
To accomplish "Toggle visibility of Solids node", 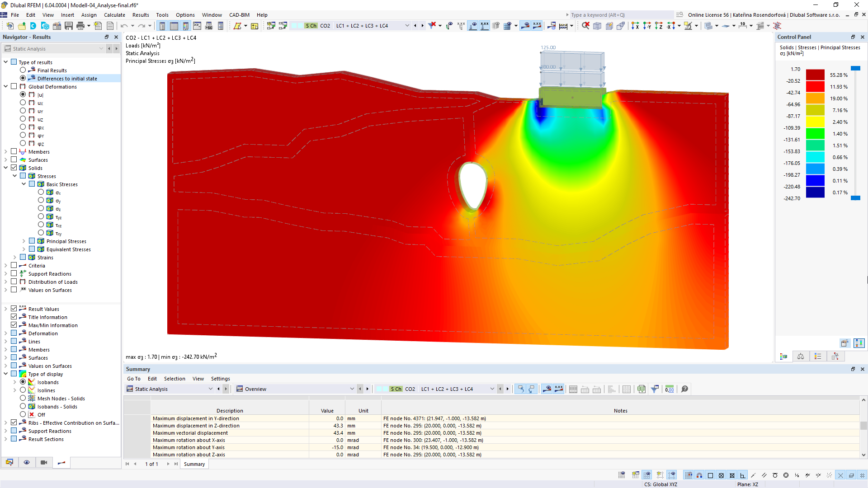I will [13, 168].
